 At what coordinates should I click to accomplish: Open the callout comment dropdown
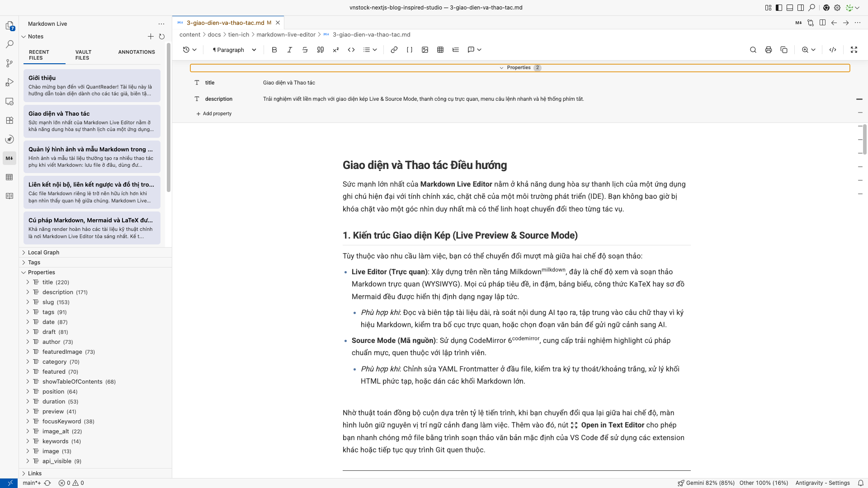(x=475, y=50)
